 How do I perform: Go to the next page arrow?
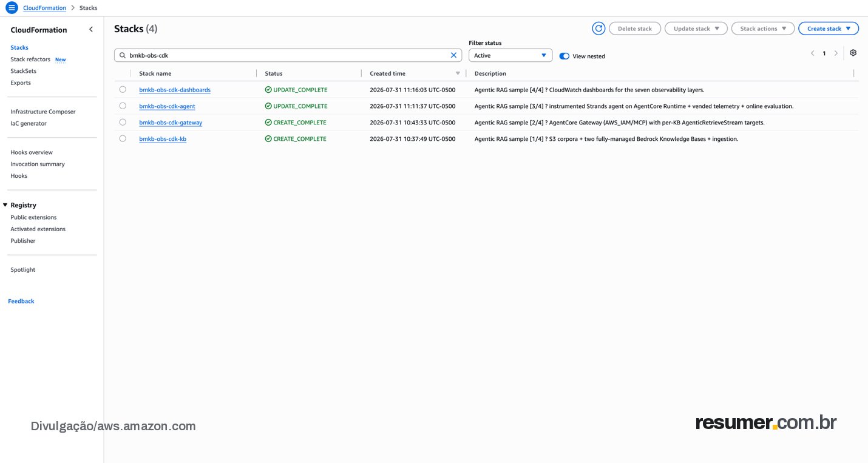coord(836,53)
